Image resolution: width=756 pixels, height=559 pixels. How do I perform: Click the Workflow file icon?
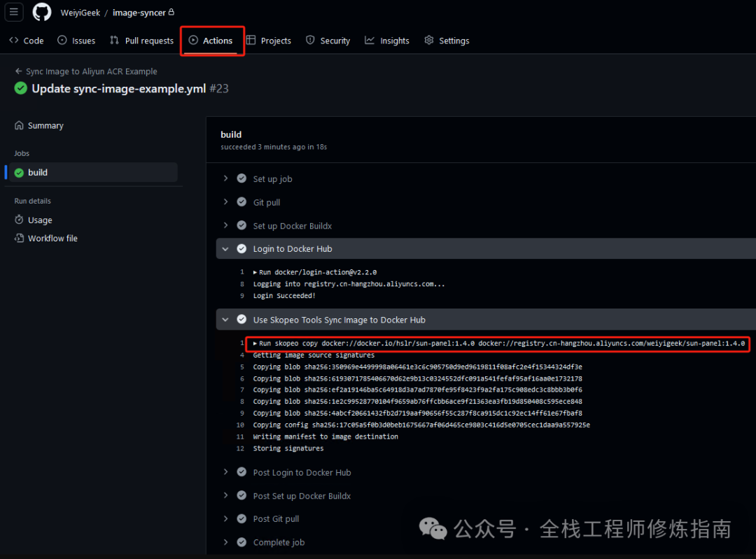point(19,238)
